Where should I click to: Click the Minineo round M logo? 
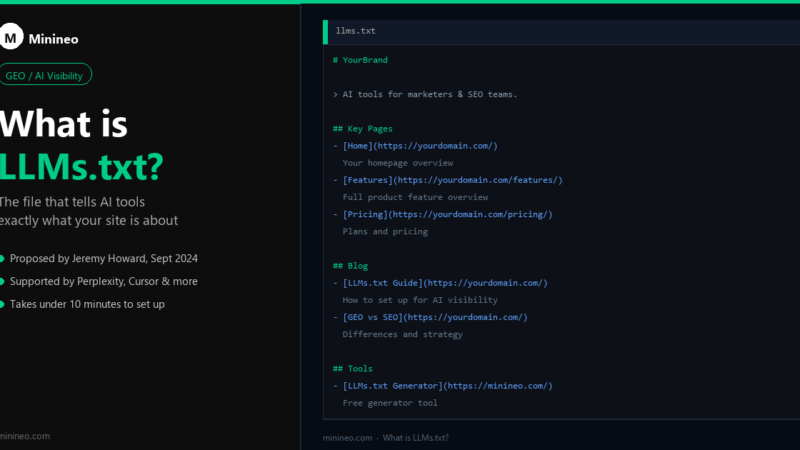pyautogui.click(x=11, y=37)
